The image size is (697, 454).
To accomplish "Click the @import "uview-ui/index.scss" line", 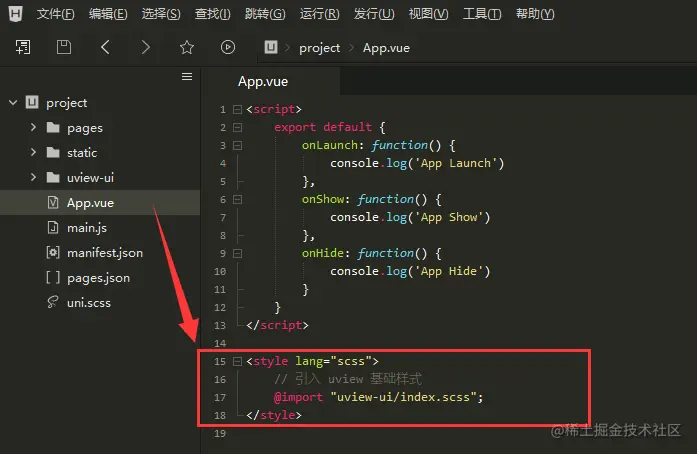I will point(378,397).
